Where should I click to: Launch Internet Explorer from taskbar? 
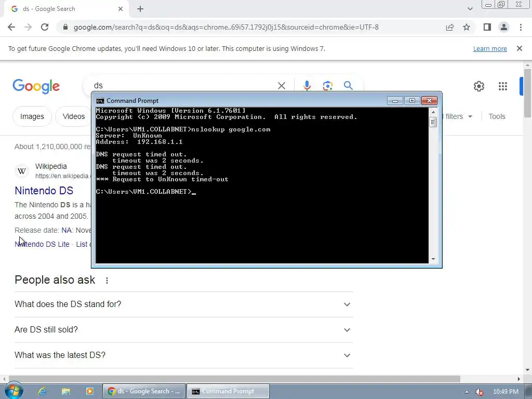pos(42,391)
